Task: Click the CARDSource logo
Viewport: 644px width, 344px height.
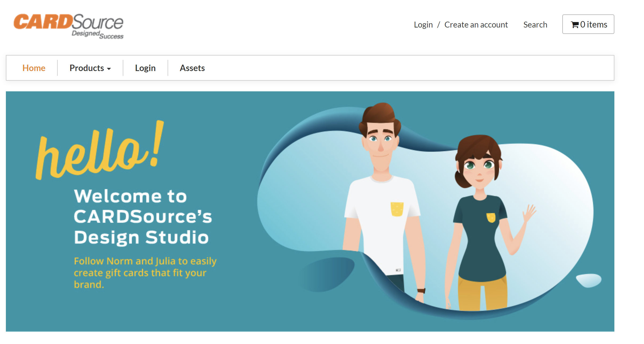Action: [x=69, y=26]
